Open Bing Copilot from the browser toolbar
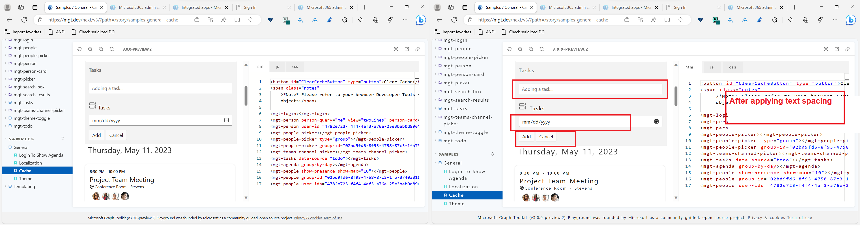This screenshot has width=868, height=231. click(421, 19)
